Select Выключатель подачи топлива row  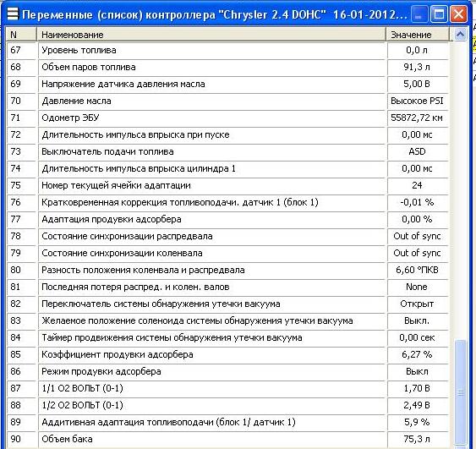point(227,152)
